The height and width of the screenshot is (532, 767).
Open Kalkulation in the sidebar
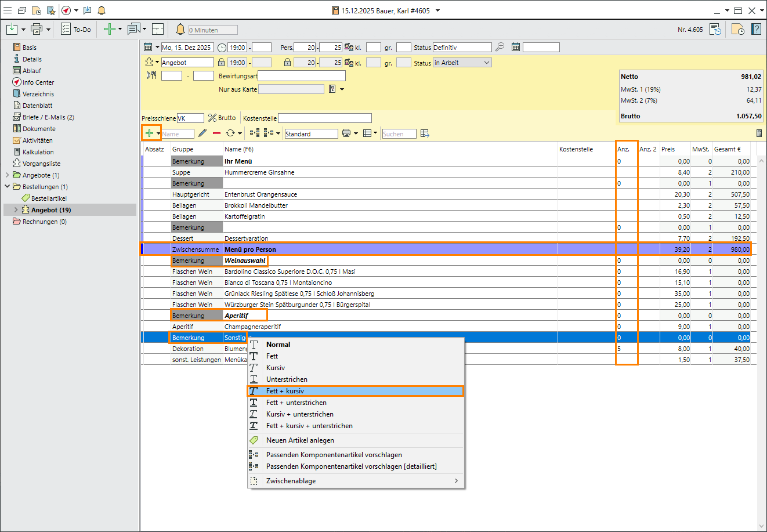(x=38, y=152)
